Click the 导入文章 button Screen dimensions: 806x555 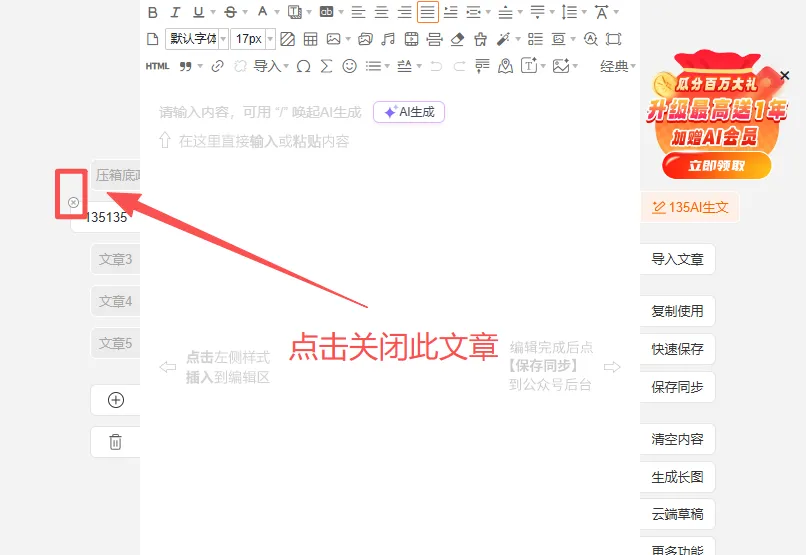677,259
